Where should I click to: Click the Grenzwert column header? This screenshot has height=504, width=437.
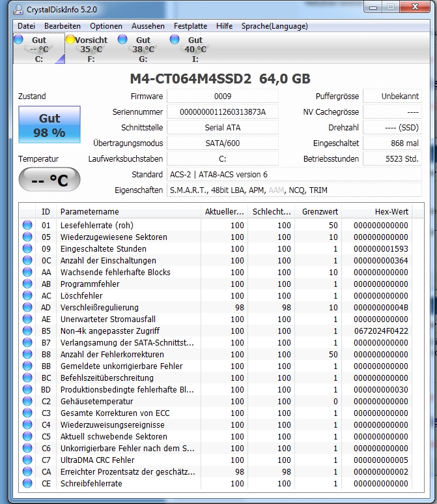click(318, 211)
